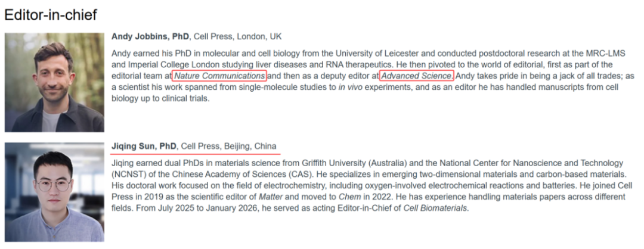Open the highlighted Advanced Science journal name
This screenshot has width=644, height=249.
[x=416, y=76]
